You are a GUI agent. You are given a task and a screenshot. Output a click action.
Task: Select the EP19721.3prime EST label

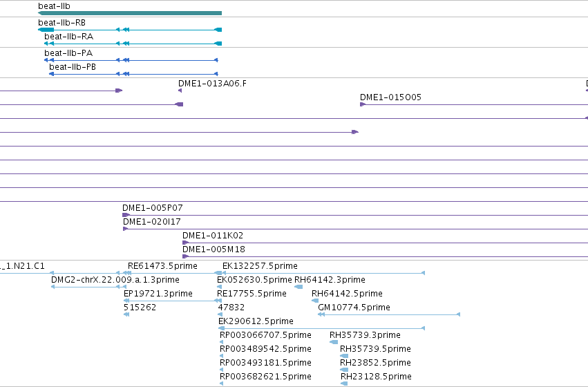158,294
